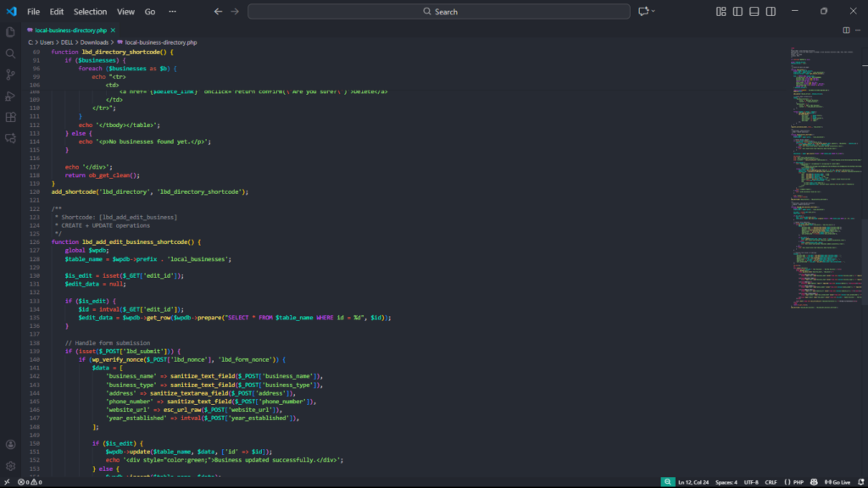Open the Selection menu
Screen dimensions: 868x488
click(90, 12)
